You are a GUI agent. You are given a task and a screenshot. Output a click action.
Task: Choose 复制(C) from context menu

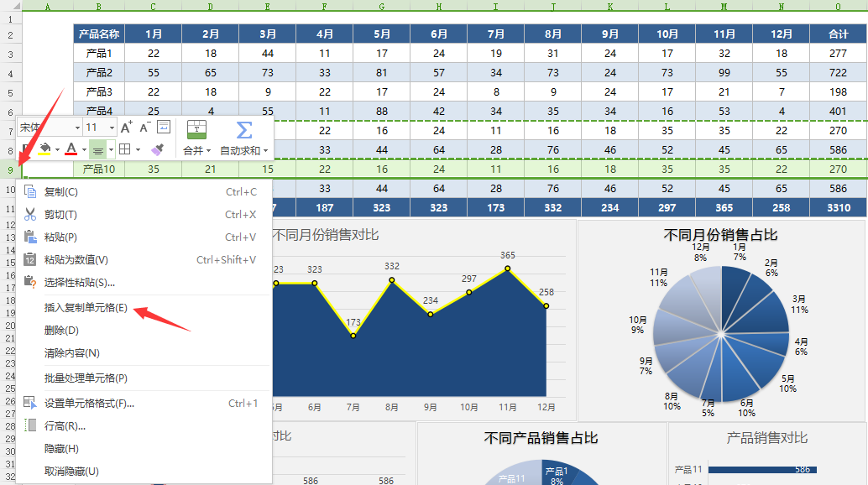point(144,192)
